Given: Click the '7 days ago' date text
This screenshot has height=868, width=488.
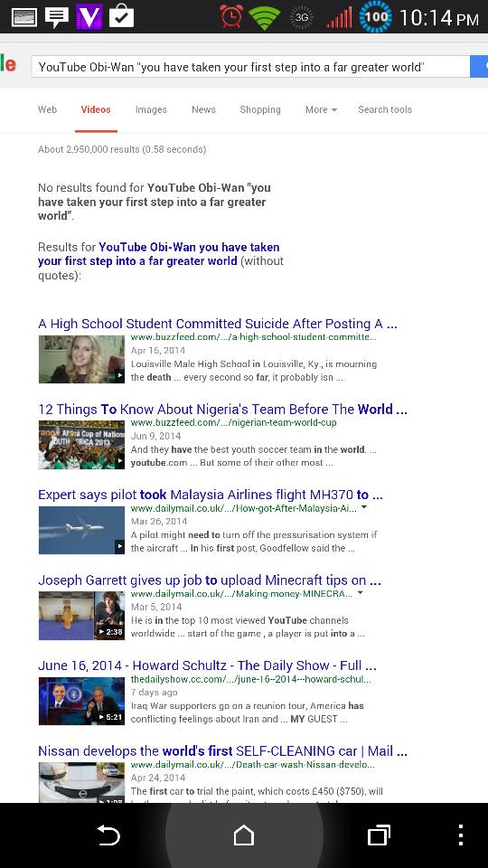Looking at the screenshot, I should point(155,692).
